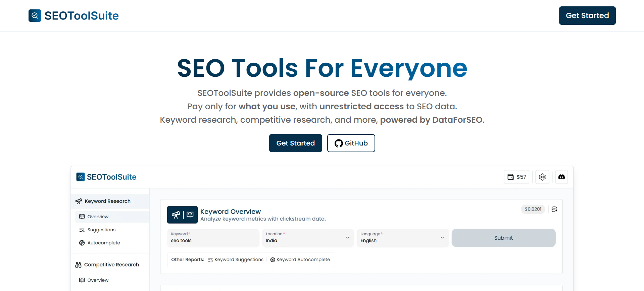Open the Location dropdown set to India
Viewport: 644px width, 291px height.
pos(307,238)
